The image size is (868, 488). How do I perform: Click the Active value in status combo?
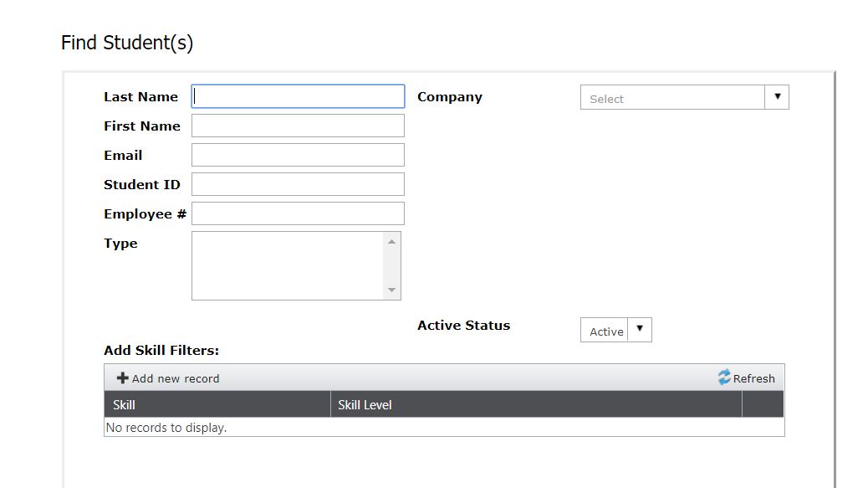(605, 330)
